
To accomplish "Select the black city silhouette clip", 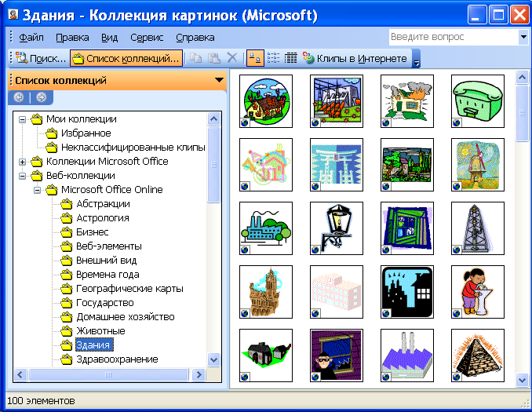I will (407, 292).
